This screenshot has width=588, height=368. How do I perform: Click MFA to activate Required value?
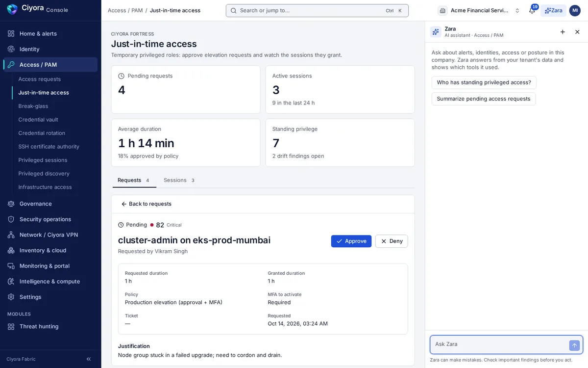(x=279, y=302)
